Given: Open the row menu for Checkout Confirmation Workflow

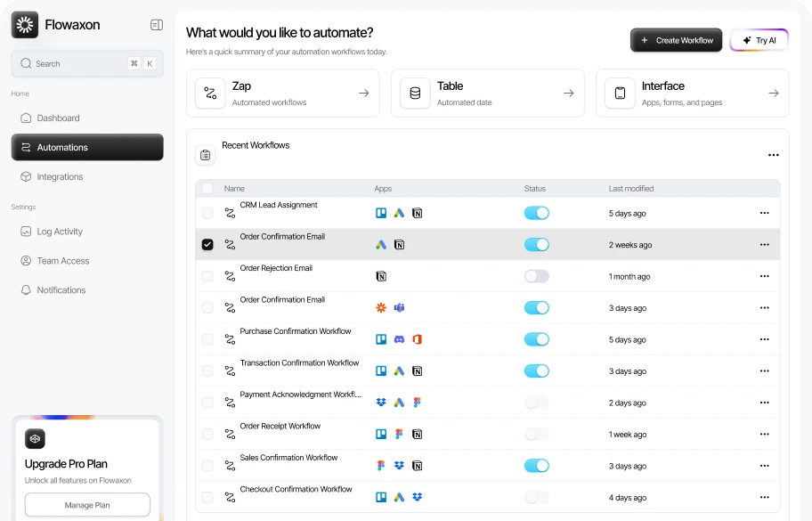Looking at the screenshot, I should [764, 497].
